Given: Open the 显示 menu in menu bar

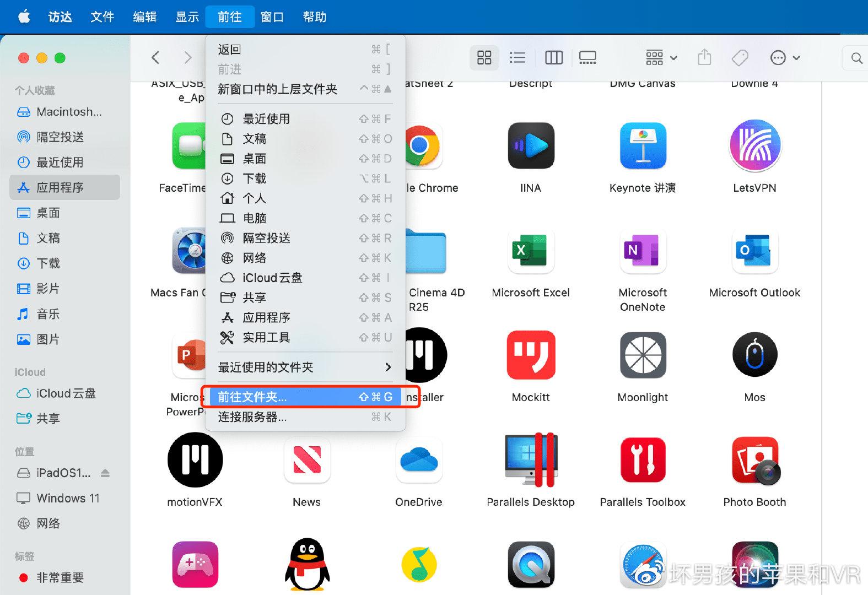Looking at the screenshot, I should coord(187,17).
